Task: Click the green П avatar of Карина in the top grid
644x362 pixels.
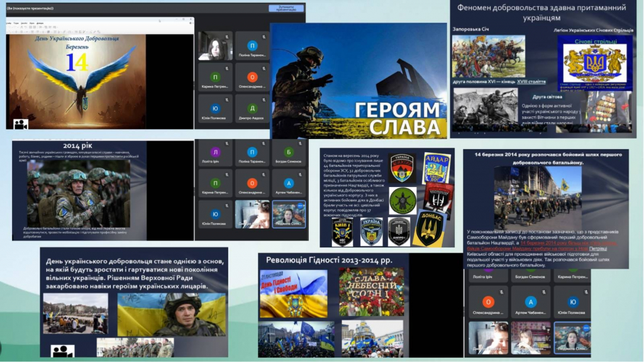Action: pyautogui.click(x=215, y=77)
